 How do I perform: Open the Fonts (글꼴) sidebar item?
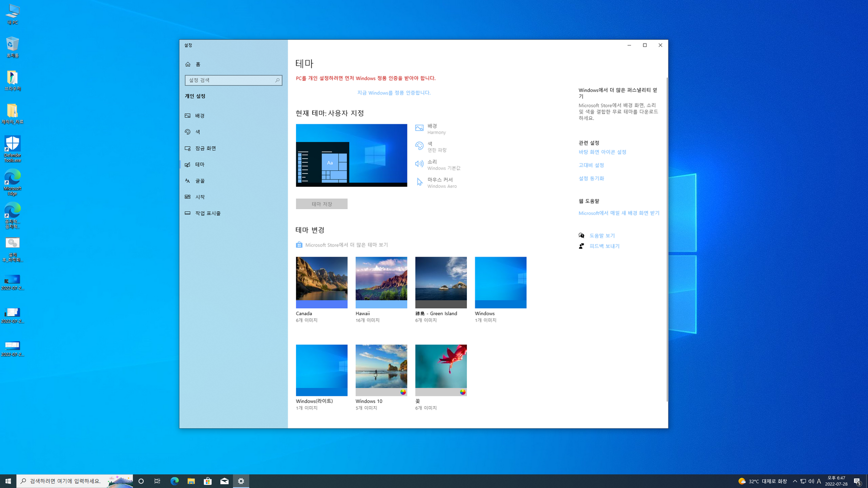[x=233, y=181]
